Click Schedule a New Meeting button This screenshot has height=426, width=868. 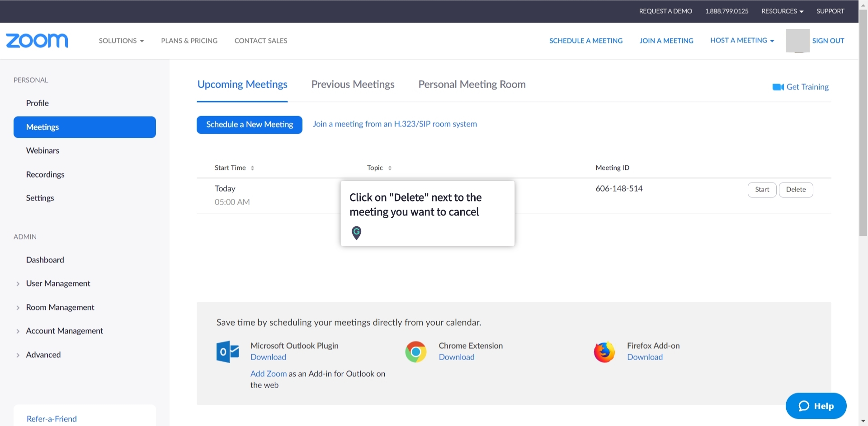pos(250,125)
